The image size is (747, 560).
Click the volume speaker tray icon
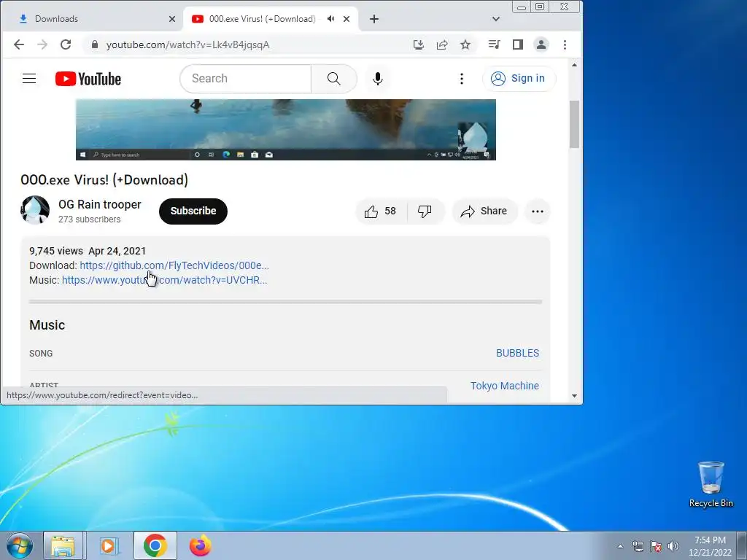pos(673,546)
